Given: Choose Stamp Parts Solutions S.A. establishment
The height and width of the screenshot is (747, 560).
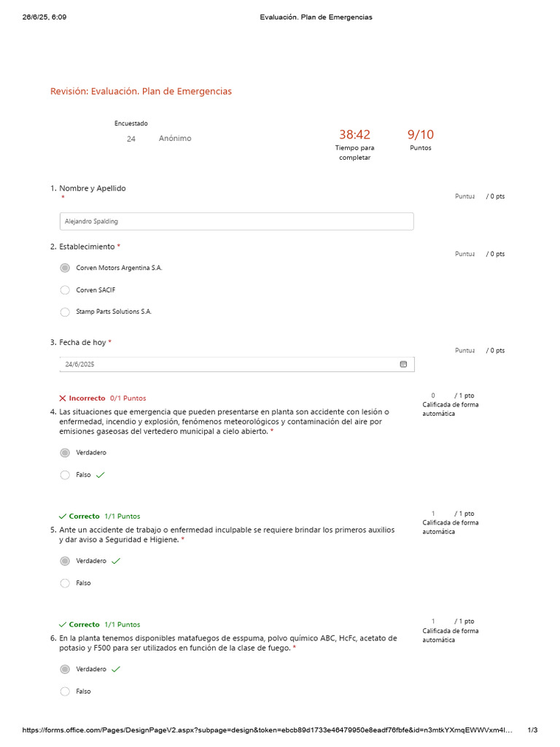Looking at the screenshot, I should (65, 311).
